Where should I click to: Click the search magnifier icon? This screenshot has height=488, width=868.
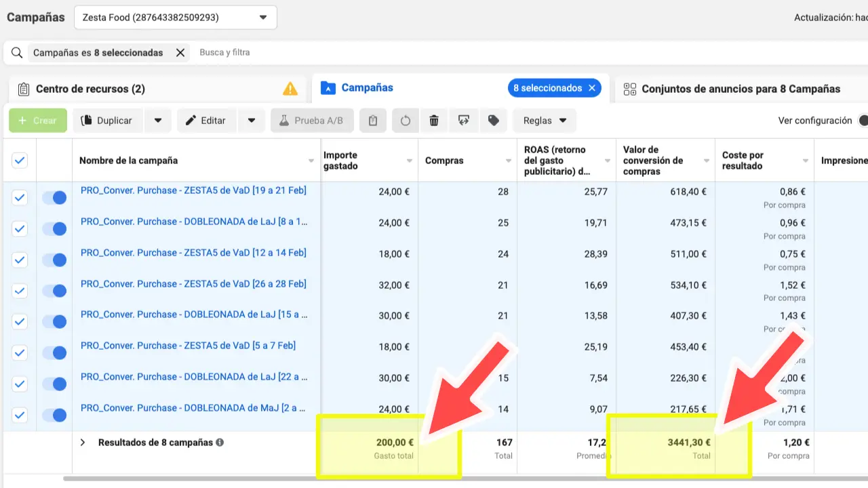(x=17, y=52)
